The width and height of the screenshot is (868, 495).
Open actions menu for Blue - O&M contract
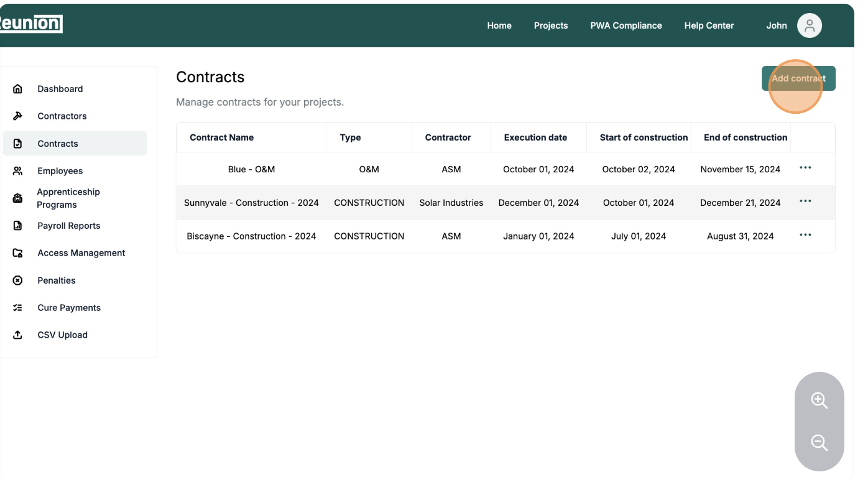805,168
